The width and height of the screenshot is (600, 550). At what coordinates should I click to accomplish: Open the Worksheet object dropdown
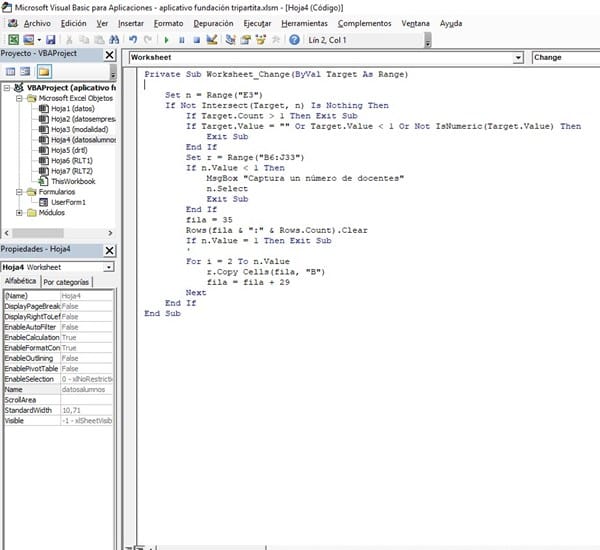pos(517,58)
